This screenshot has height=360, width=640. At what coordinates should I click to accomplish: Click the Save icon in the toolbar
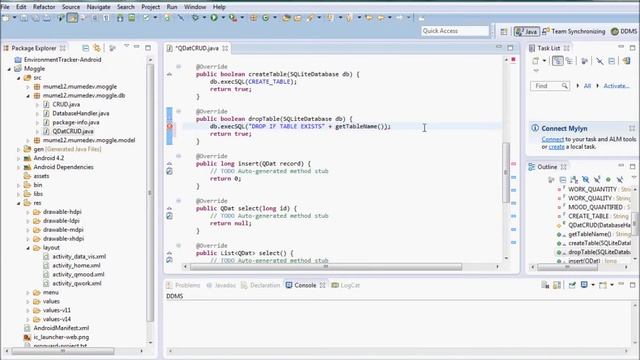click(24, 18)
